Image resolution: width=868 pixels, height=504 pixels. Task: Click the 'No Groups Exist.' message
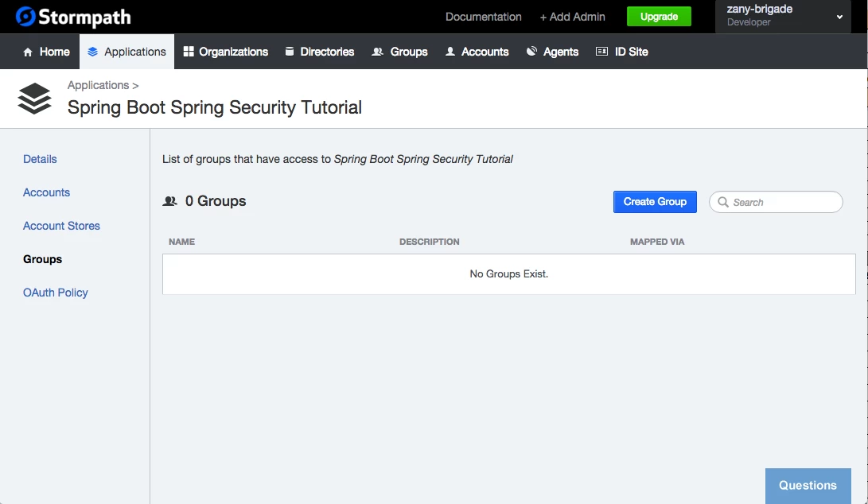[508, 273]
